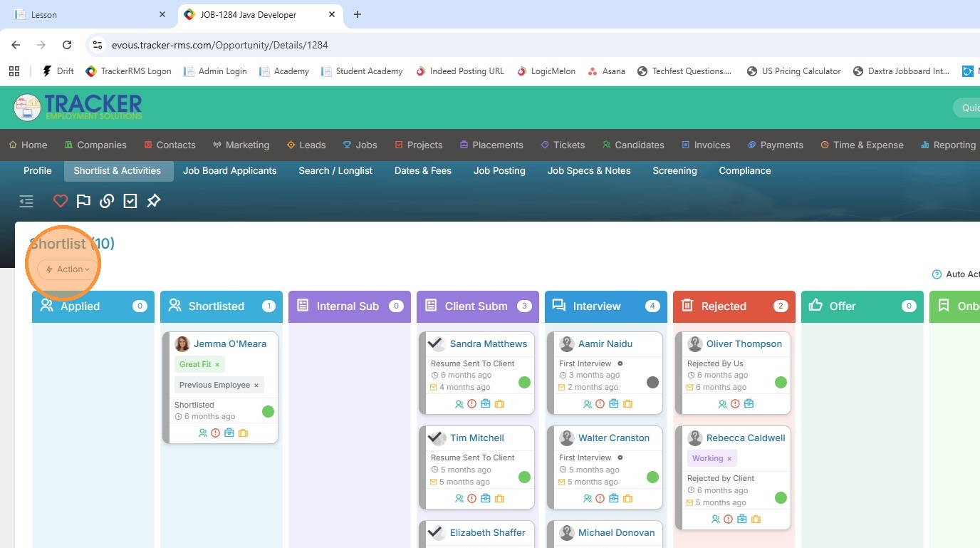Click Jemma O'Meara's profile photo

click(182, 344)
